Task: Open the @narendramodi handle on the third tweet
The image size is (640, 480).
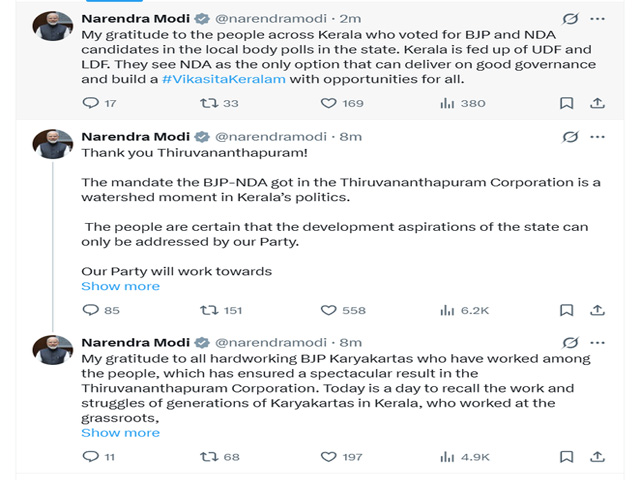Action: click(271, 342)
